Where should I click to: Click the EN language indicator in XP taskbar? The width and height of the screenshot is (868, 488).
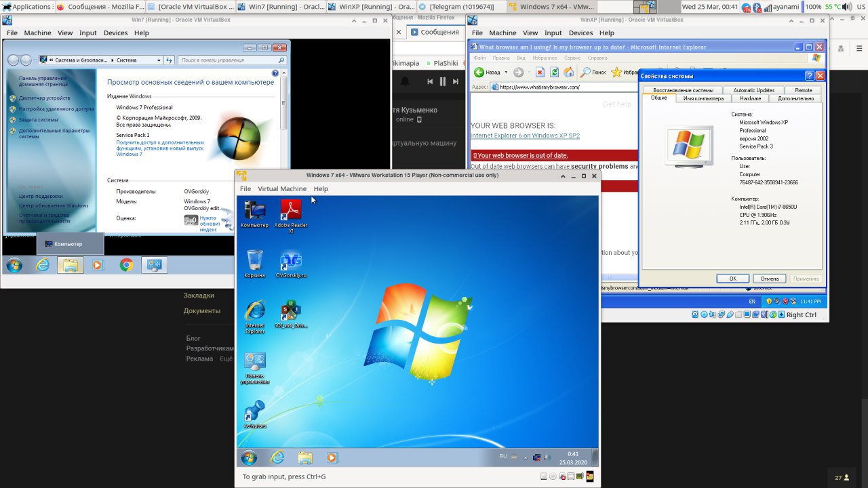(751, 301)
